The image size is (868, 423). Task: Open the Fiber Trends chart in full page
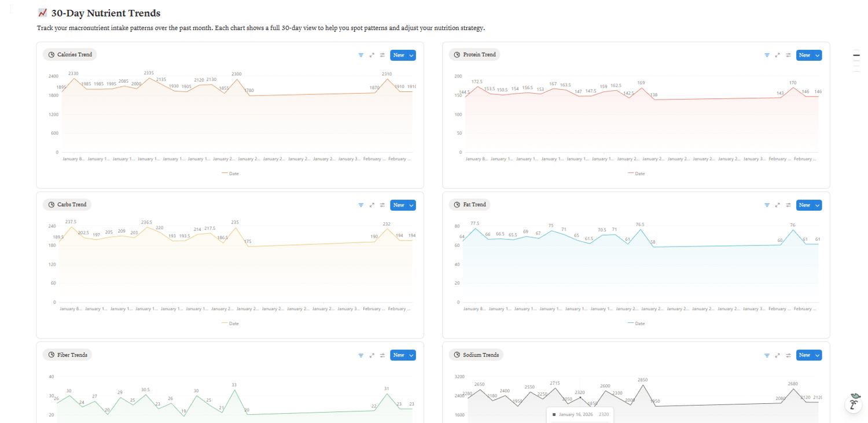click(x=372, y=355)
